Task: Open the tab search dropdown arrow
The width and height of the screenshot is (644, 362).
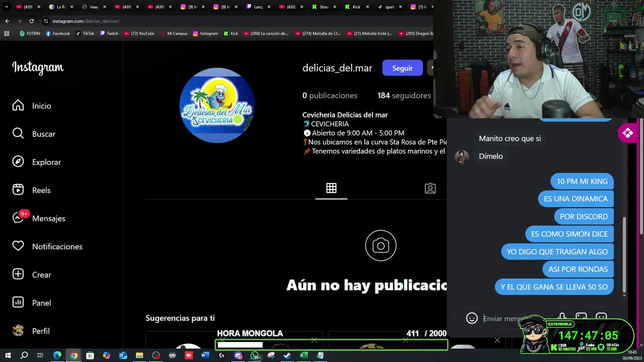Action: (x=7, y=7)
